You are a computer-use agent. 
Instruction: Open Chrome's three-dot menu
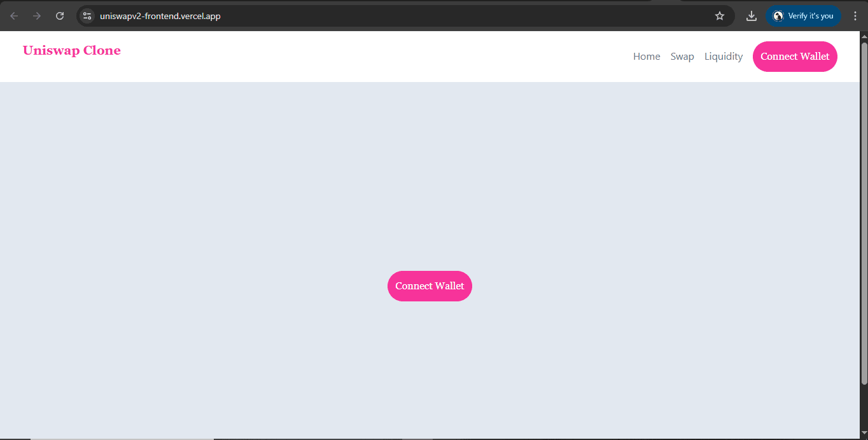pyautogui.click(x=855, y=16)
